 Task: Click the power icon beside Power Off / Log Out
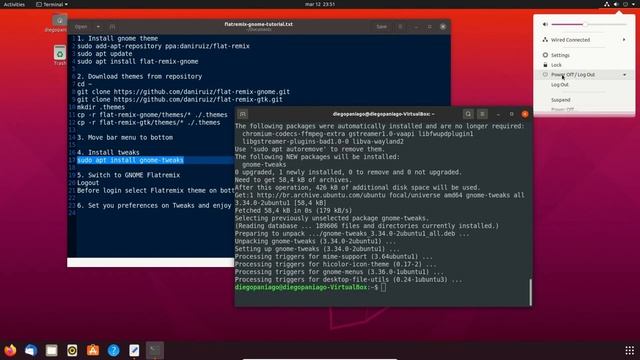(545, 75)
